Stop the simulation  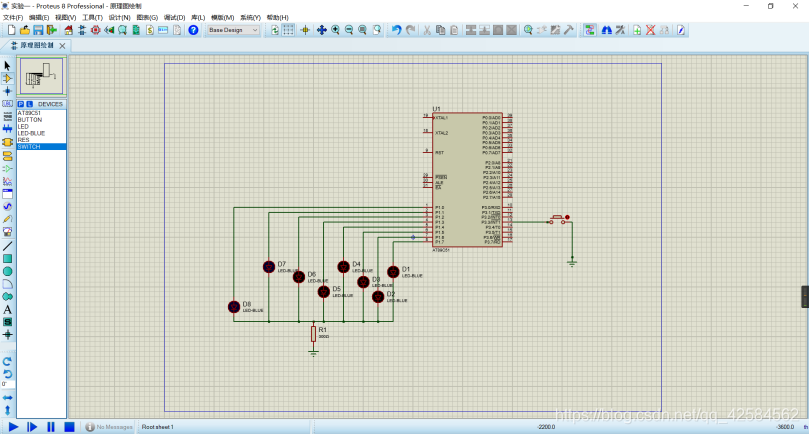[x=69, y=427]
